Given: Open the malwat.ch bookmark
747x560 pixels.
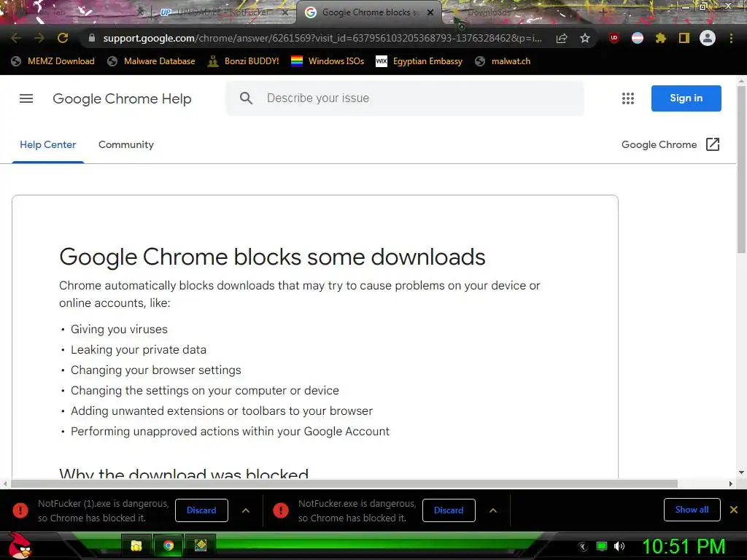Looking at the screenshot, I should pos(503,61).
